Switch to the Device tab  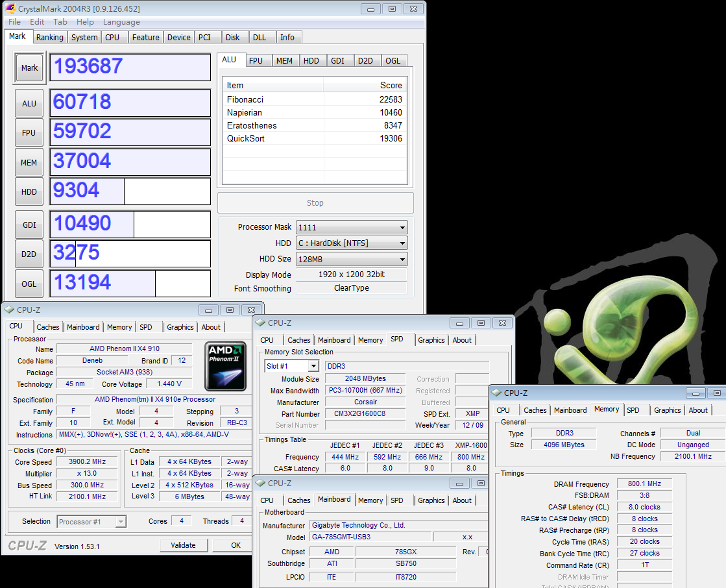[x=178, y=38]
